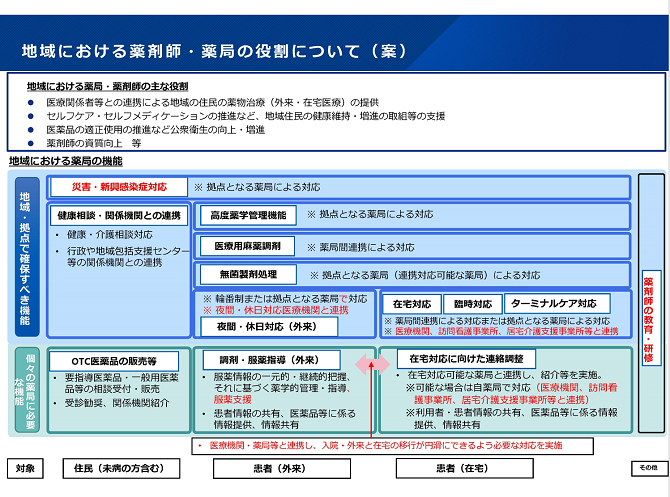Image resolution: width=670 pixels, height=497 pixels.
Task: Select box 対象
Action: [x=25, y=468]
